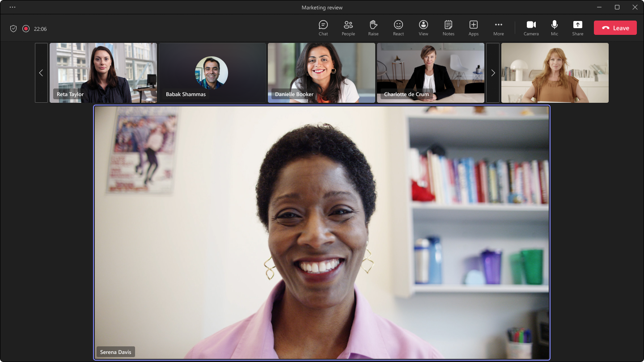644x362 pixels.
Task: Start screen Share
Action: coord(577,27)
